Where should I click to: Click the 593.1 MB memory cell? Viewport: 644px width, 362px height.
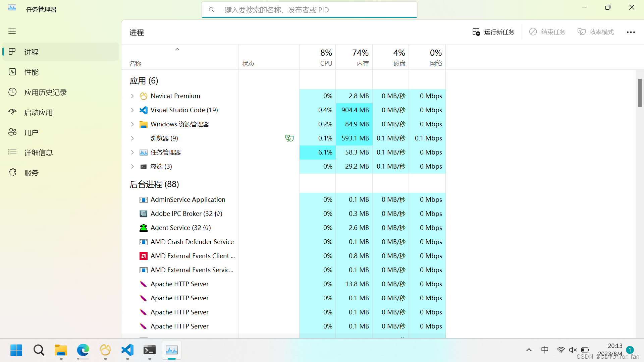click(x=354, y=138)
